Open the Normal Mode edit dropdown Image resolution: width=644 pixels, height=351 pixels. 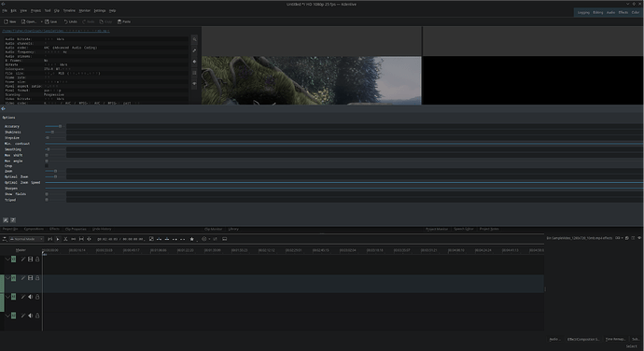pos(27,239)
